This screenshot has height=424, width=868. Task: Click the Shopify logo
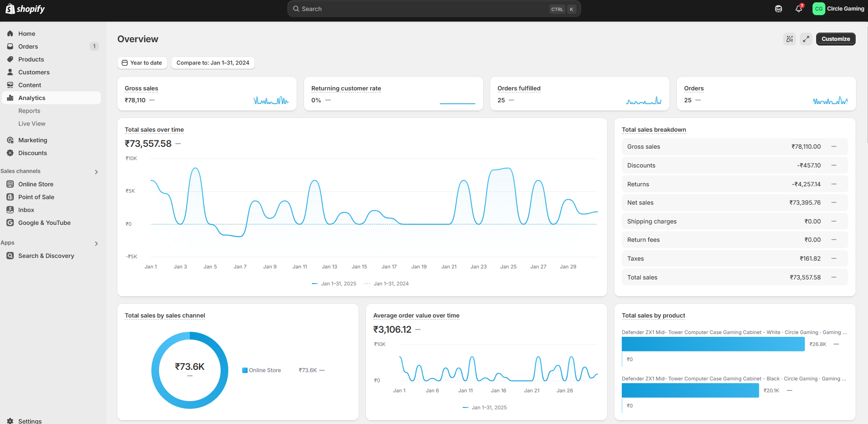tap(25, 9)
